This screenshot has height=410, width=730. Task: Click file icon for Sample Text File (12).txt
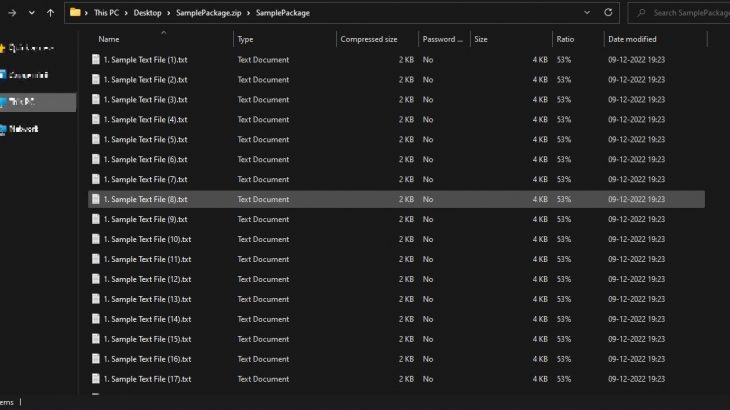pos(96,279)
